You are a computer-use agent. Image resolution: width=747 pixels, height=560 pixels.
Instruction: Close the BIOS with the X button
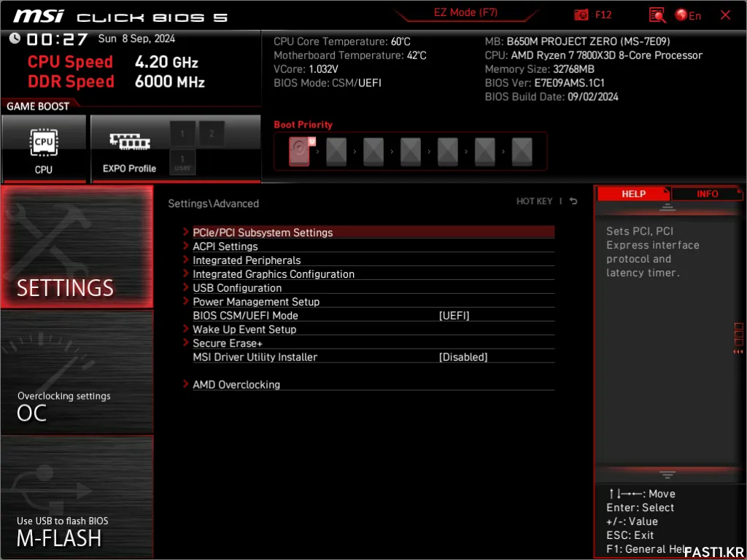pyautogui.click(x=726, y=15)
